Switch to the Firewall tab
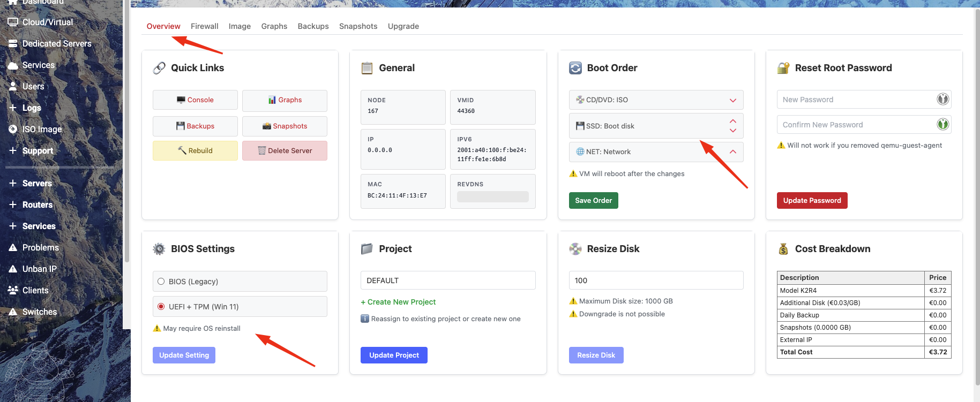The width and height of the screenshot is (980, 402). [204, 26]
